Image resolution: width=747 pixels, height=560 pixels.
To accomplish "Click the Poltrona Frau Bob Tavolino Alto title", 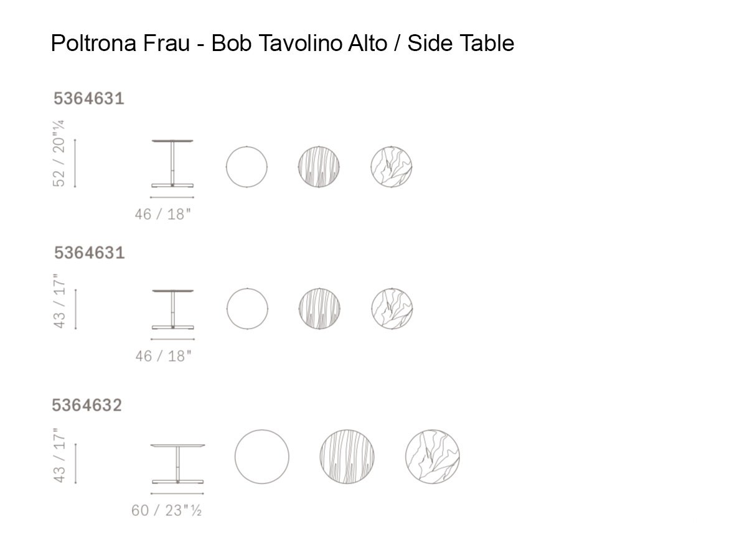I will click(x=283, y=43).
